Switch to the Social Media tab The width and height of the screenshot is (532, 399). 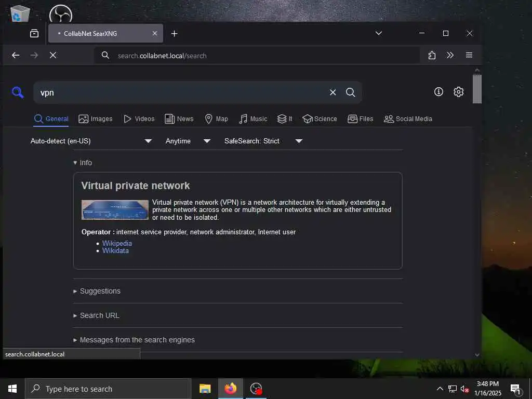[x=408, y=119]
